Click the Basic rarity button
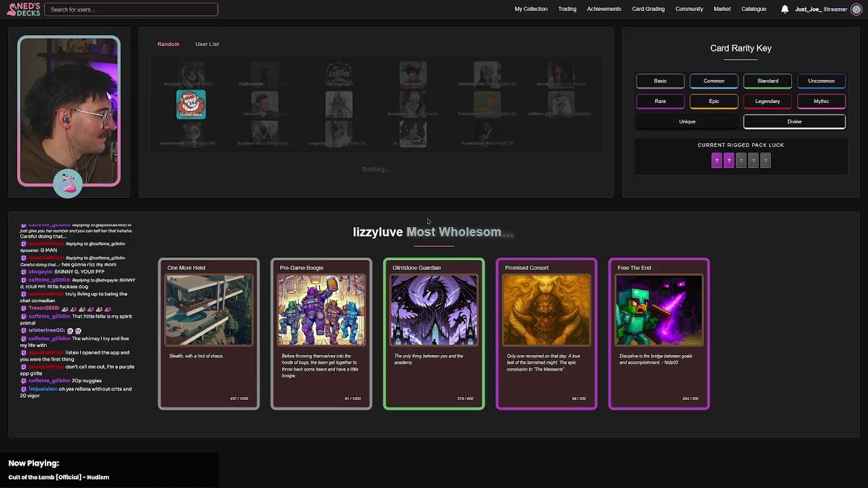The image size is (868, 488). 660,81
